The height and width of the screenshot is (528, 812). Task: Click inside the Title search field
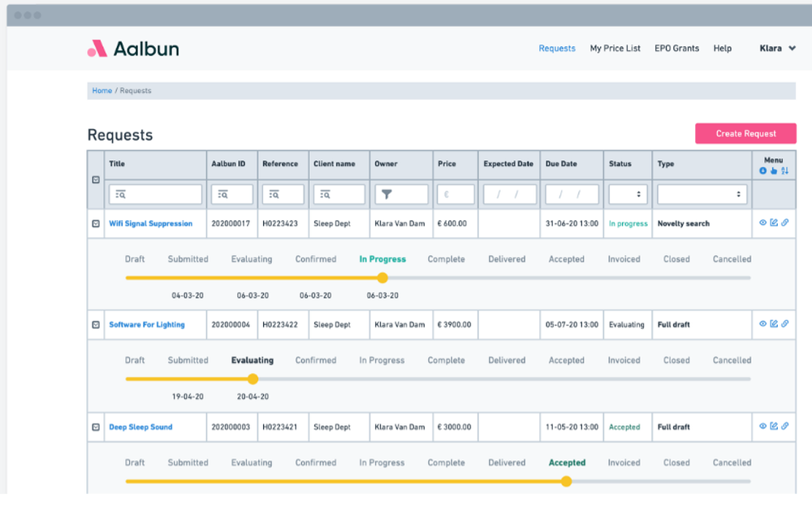(156, 193)
